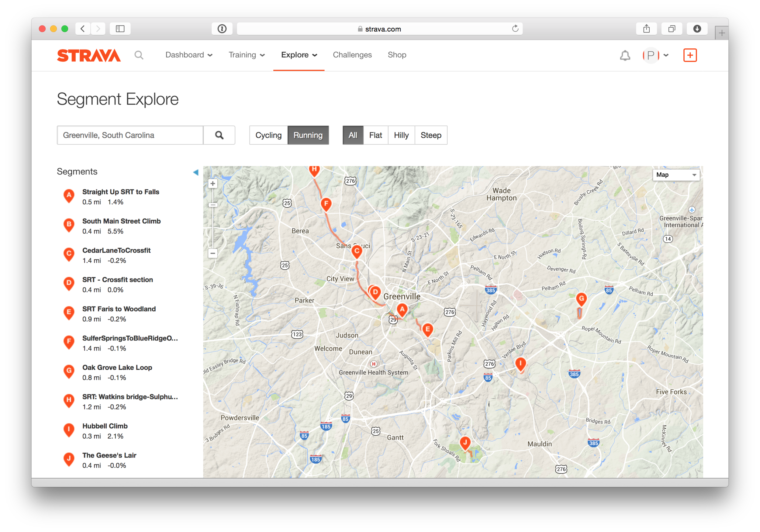Viewport: 760px width, 532px height.
Task: Open the search magnifier in the navbar
Action: [x=139, y=55]
